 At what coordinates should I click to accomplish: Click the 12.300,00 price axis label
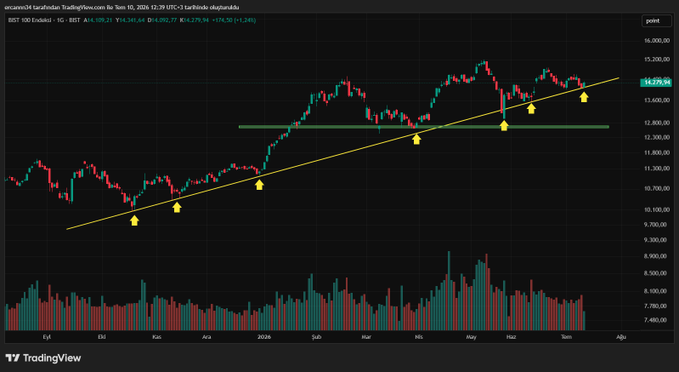(x=657, y=137)
